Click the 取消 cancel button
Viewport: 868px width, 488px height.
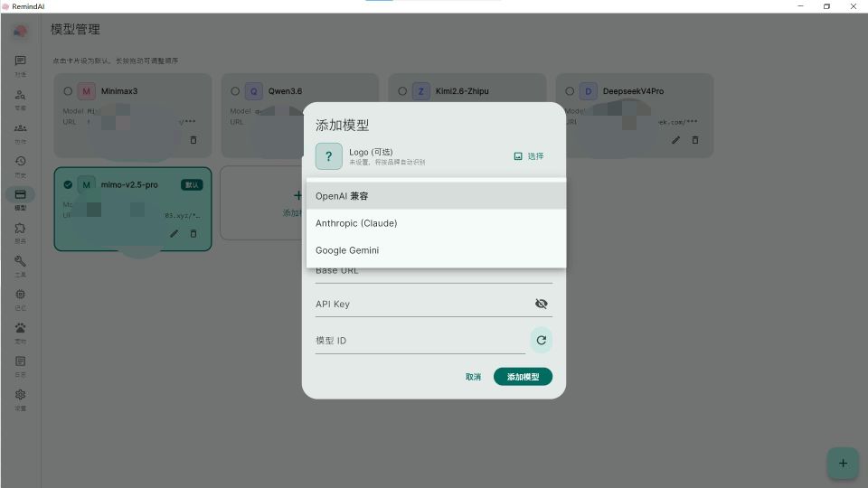click(x=473, y=377)
